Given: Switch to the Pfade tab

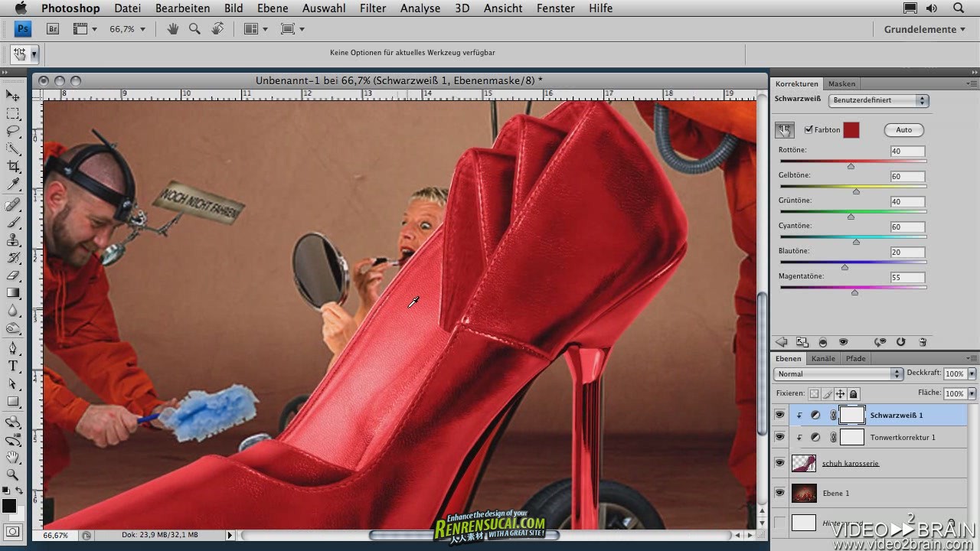Looking at the screenshot, I should click(x=856, y=358).
